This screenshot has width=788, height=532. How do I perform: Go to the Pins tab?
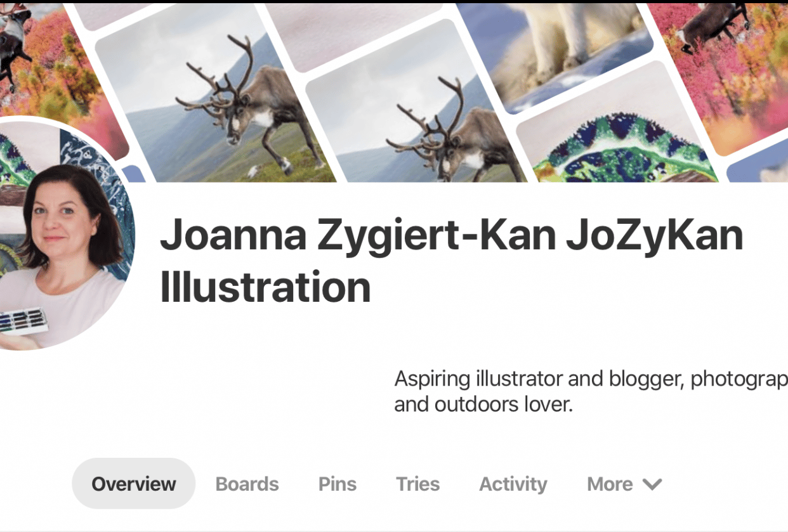tap(338, 484)
